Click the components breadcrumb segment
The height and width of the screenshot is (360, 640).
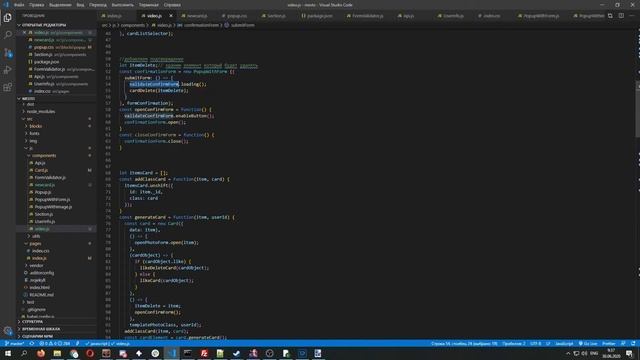pyautogui.click(x=133, y=25)
